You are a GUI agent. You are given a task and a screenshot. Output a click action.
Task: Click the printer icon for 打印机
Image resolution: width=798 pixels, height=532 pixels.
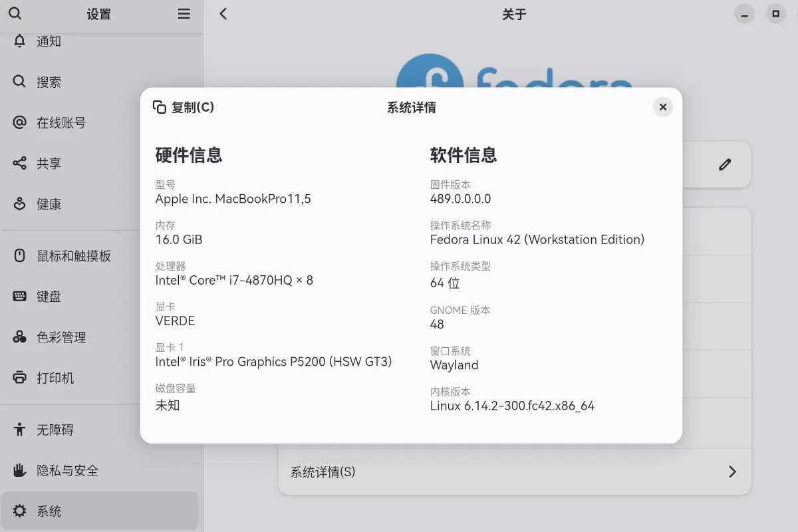(x=19, y=378)
